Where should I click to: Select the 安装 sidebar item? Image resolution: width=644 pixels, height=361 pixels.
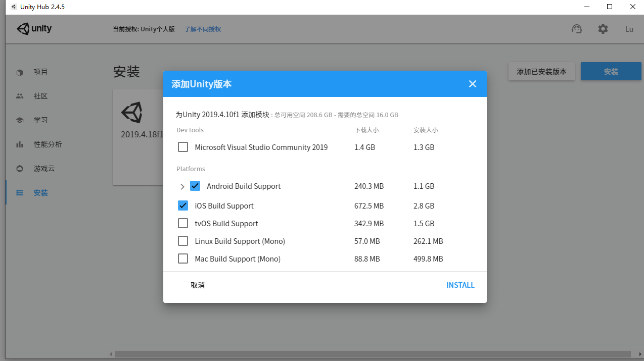tap(41, 193)
